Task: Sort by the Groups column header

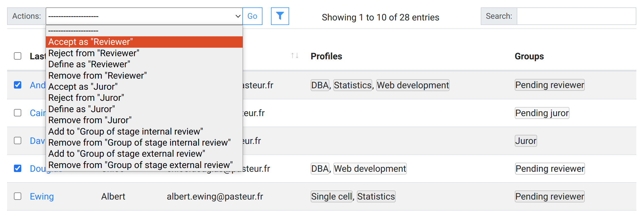Action: [x=529, y=56]
